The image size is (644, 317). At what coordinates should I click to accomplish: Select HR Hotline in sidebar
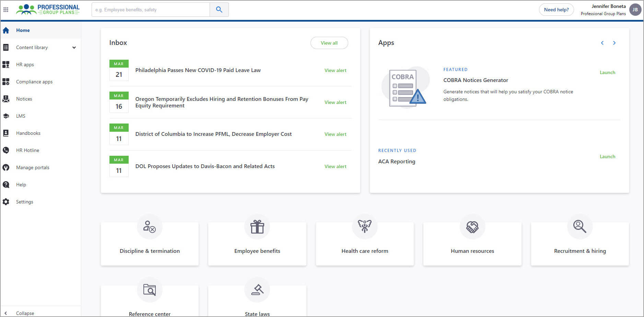[x=27, y=150]
